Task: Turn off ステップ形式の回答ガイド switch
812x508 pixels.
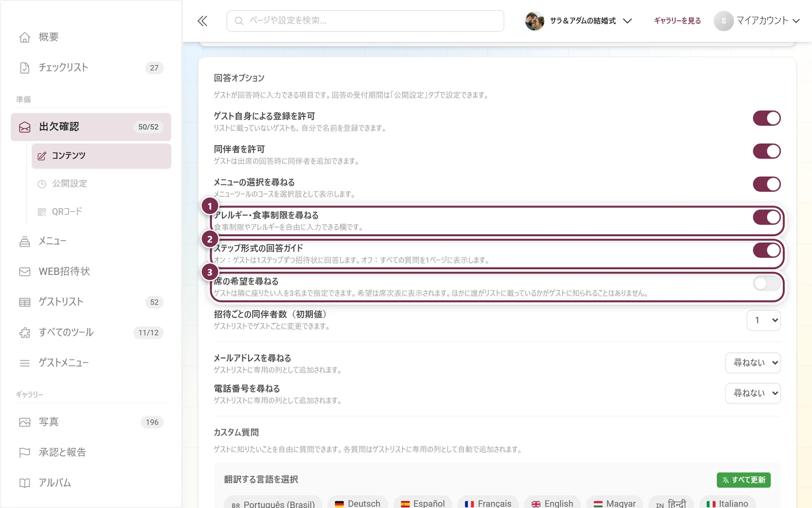Action: click(767, 250)
